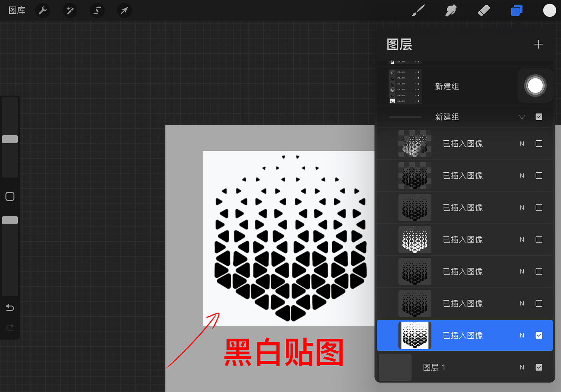Screen dimensions: 561x392
Task: Toggle visibility of 图层 1
Action: [539, 367]
